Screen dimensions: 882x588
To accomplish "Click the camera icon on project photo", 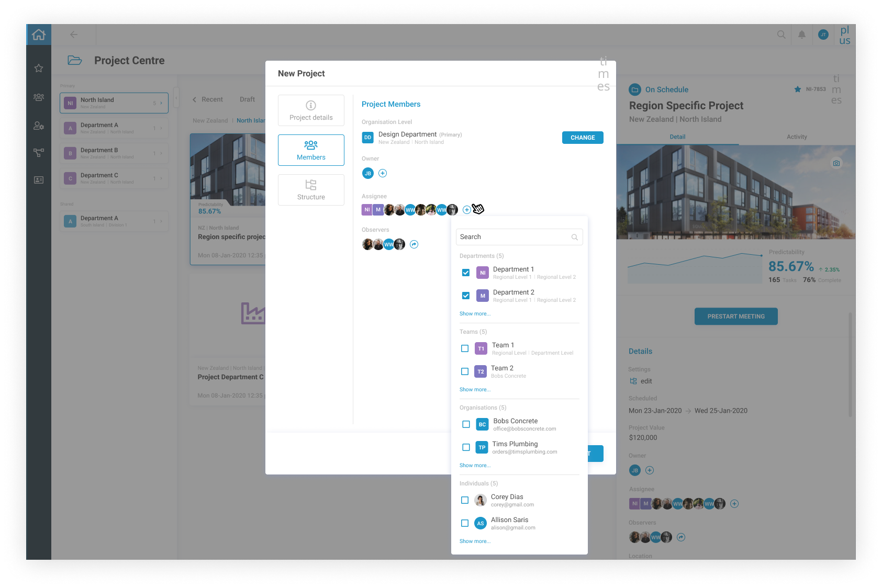I will tap(836, 163).
